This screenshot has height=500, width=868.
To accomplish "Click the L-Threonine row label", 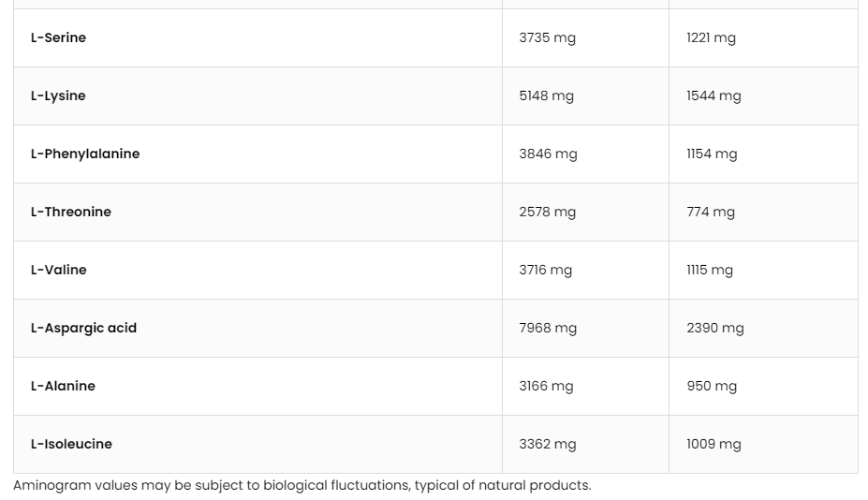I will 71,212.
